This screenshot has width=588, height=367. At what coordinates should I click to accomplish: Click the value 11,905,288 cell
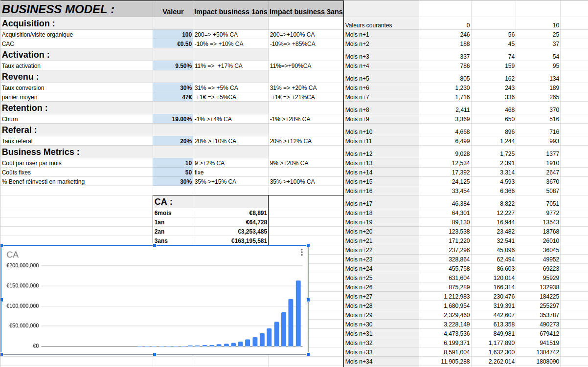[445, 362]
